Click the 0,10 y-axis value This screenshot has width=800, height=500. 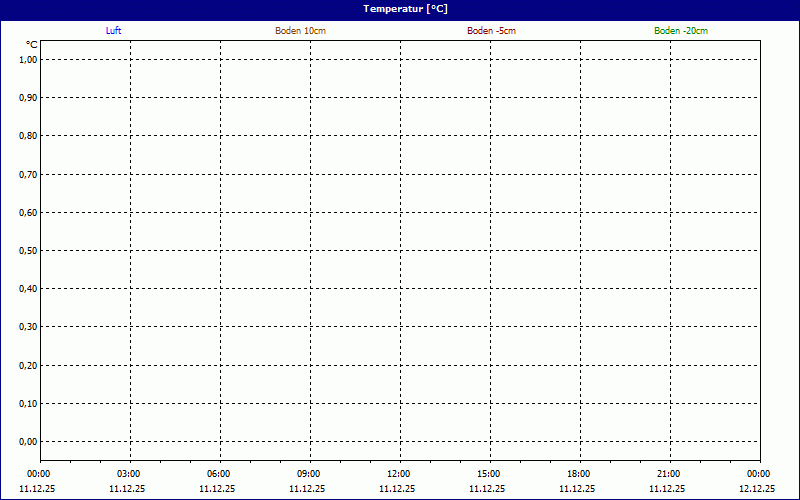pos(28,404)
